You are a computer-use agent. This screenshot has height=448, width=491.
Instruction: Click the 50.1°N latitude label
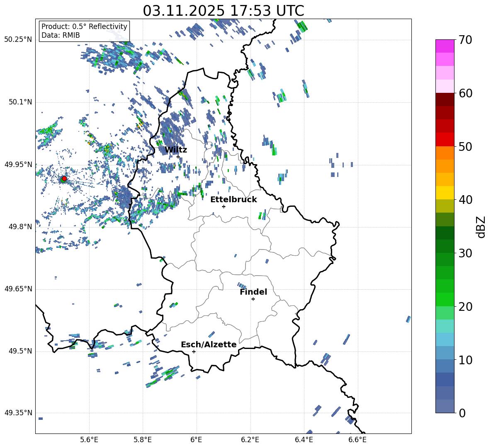[x=20, y=102]
